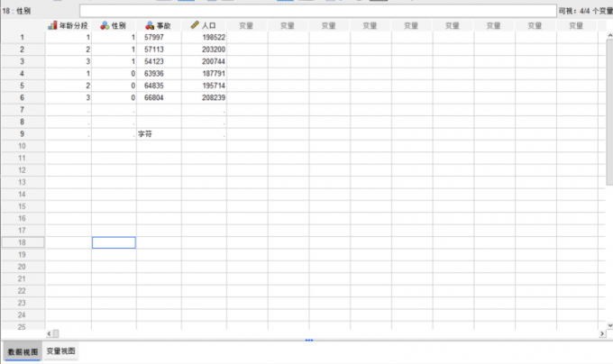Image resolution: width=613 pixels, height=364 pixels.
Task: Select row 18 header
Action: 23,242
